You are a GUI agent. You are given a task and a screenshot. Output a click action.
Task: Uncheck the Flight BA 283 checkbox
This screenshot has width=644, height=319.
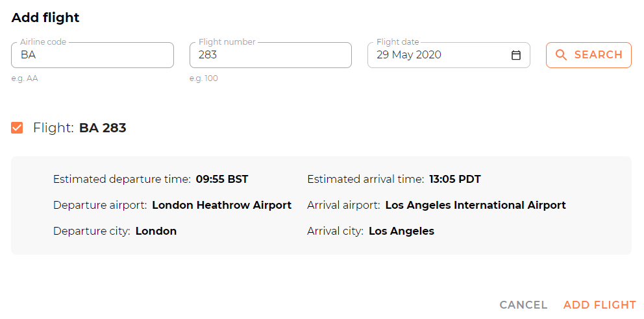coord(17,128)
